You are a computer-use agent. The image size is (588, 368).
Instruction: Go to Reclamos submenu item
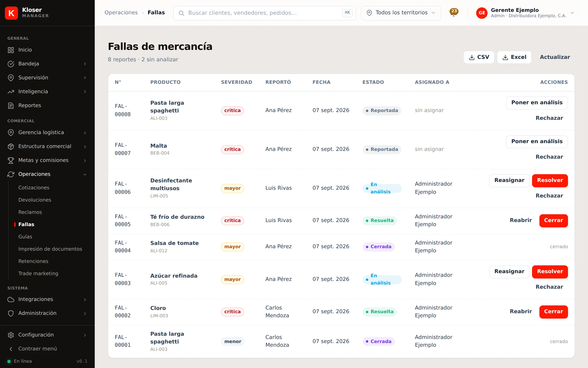pos(30,212)
